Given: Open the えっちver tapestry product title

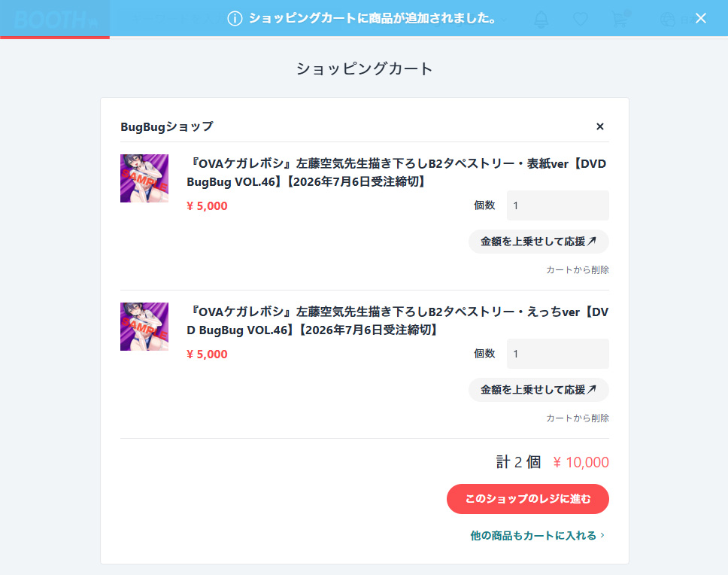Looking at the screenshot, I should (x=396, y=321).
